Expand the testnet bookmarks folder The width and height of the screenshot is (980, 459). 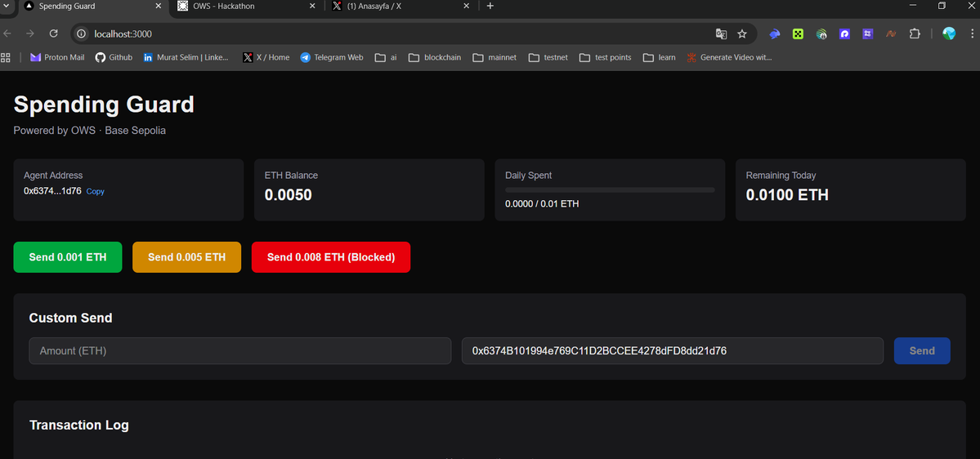pos(548,57)
